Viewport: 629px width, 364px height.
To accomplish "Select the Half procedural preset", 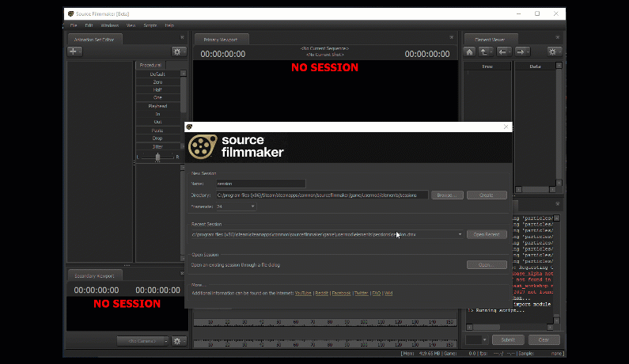I will [x=157, y=90].
